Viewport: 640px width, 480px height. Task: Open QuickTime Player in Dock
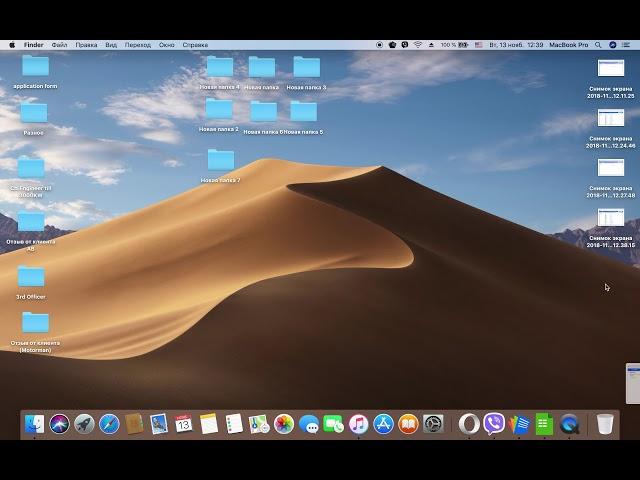click(x=569, y=424)
